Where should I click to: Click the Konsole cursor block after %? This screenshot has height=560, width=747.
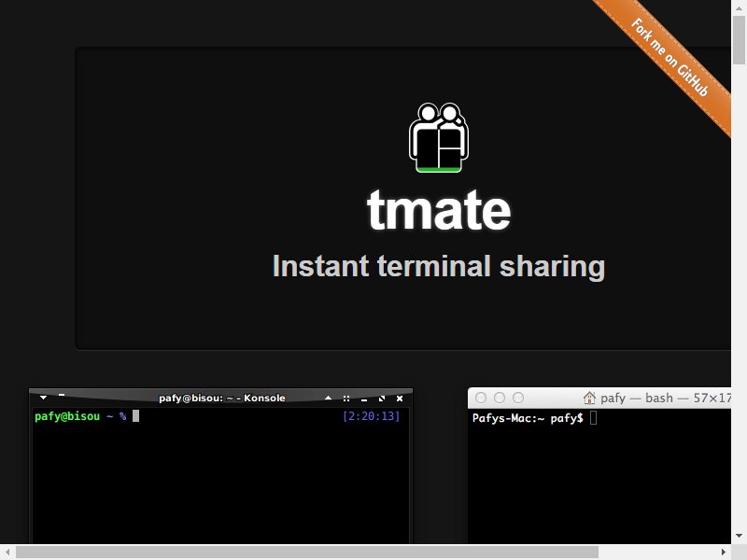(135, 415)
